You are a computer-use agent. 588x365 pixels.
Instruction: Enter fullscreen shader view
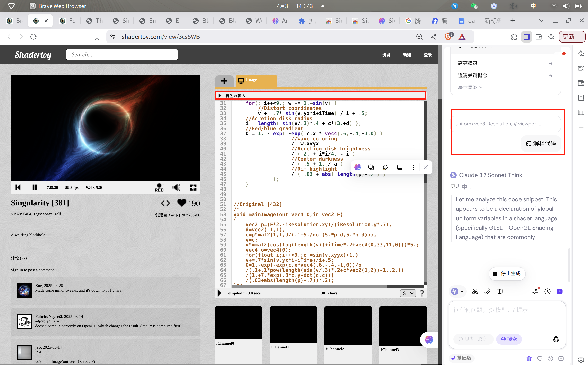[193, 188]
